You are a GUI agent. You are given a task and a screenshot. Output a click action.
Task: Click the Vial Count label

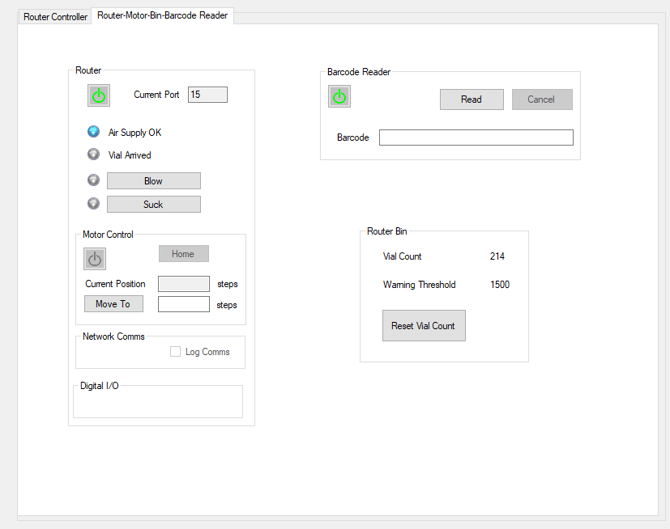[402, 256]
